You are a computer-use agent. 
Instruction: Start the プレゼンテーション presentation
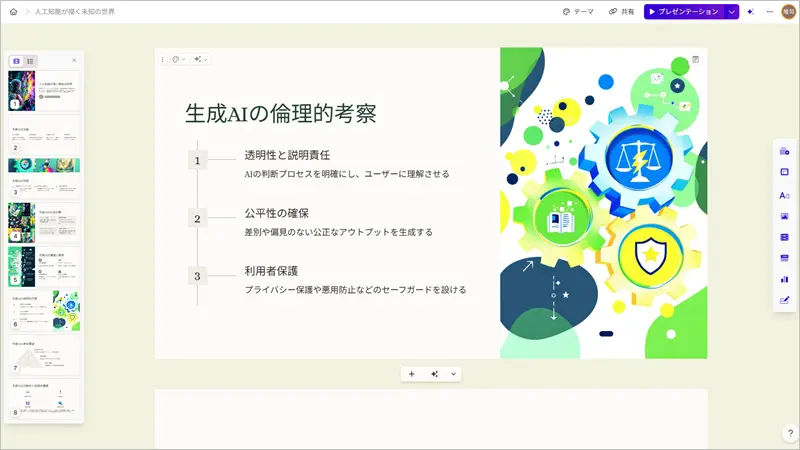coord(684,12)
